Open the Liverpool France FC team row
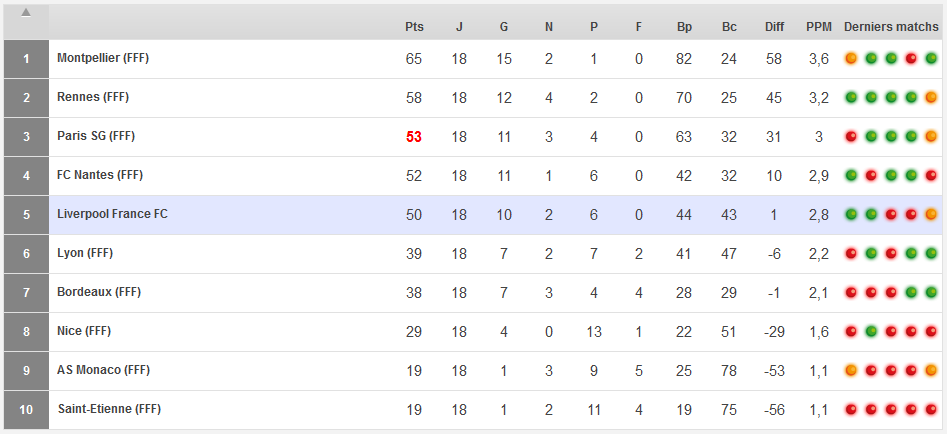 [112, 214]
